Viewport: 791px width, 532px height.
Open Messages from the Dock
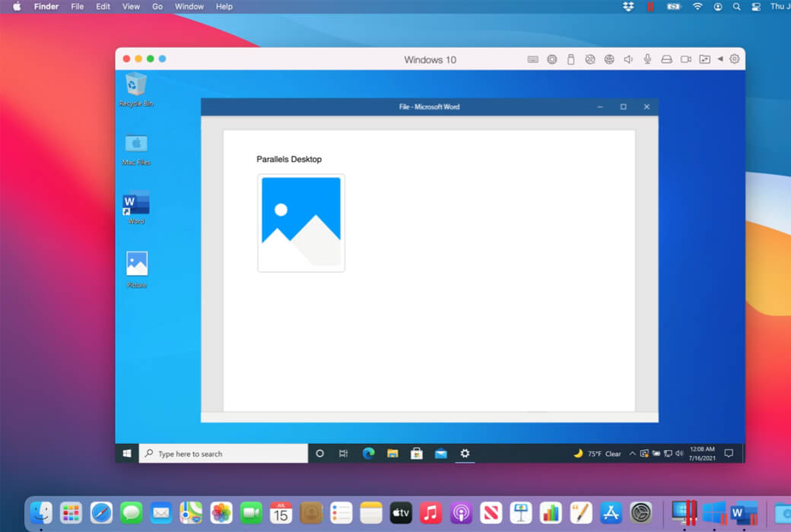coord(131,513)
